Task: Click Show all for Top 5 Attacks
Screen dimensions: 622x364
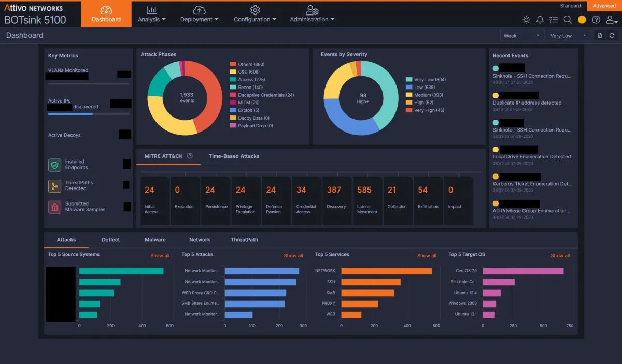Action: pos(293,255)
